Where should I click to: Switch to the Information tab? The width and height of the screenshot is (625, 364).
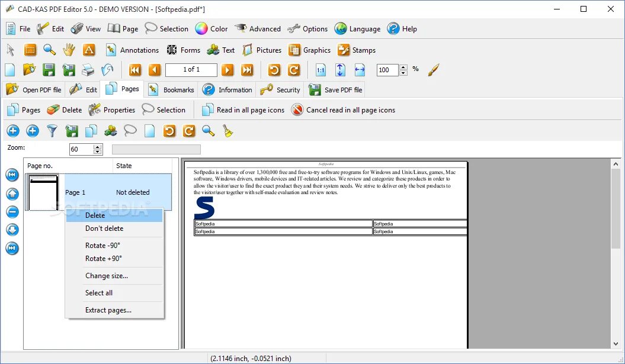[x=227, y=89]
